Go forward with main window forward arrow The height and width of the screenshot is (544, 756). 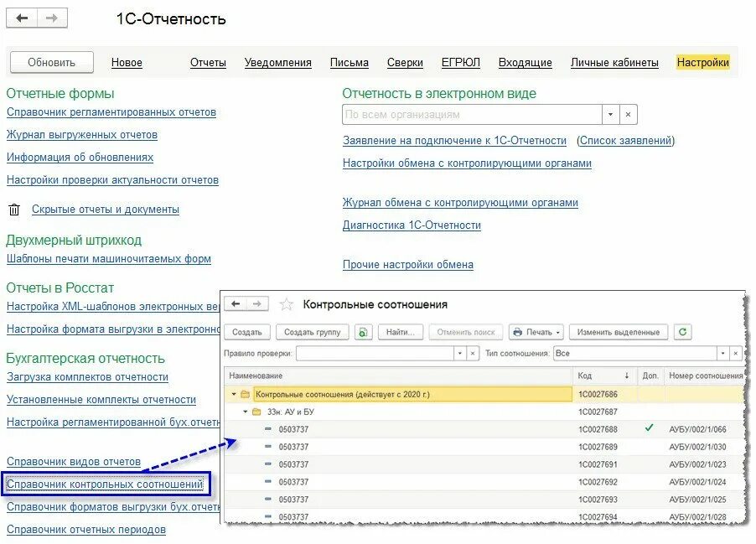point(52,18)
